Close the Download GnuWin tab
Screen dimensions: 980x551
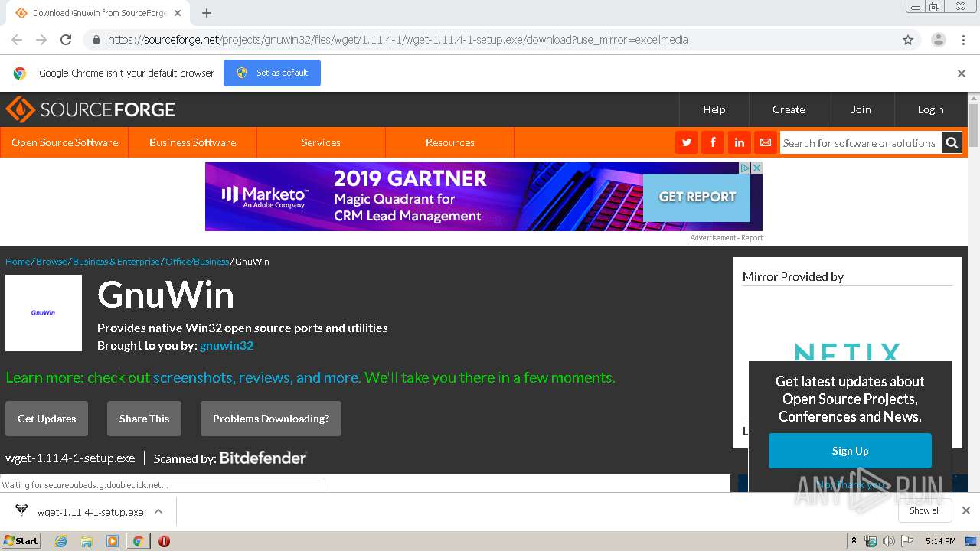(x=178, y=13)
